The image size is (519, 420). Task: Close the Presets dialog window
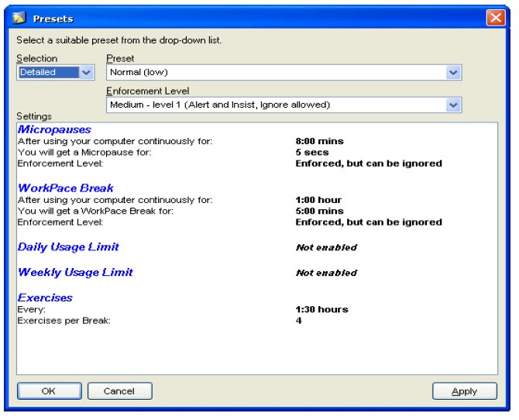tap(496, 18)
